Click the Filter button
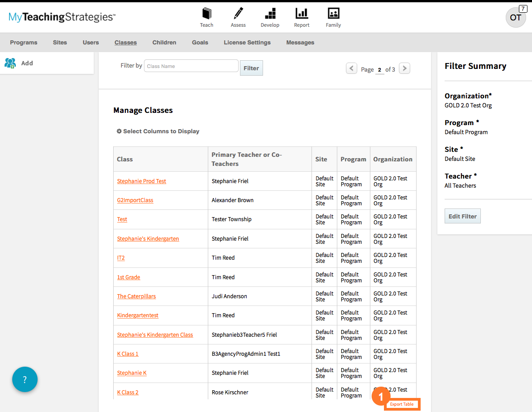This screenshot has height=412, width=532. (x=251, y=68)
